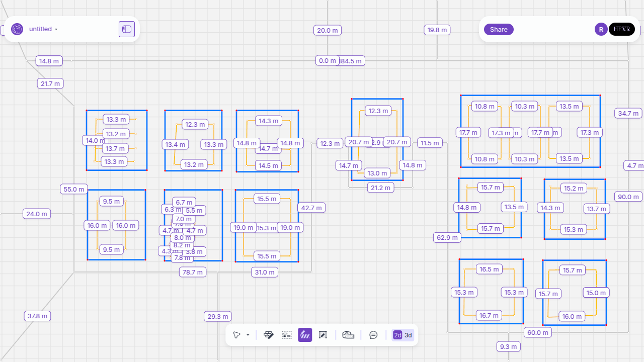Switch to 2d view mode
The height and width of the screenshot is (362, 644).
pos(397,335)
